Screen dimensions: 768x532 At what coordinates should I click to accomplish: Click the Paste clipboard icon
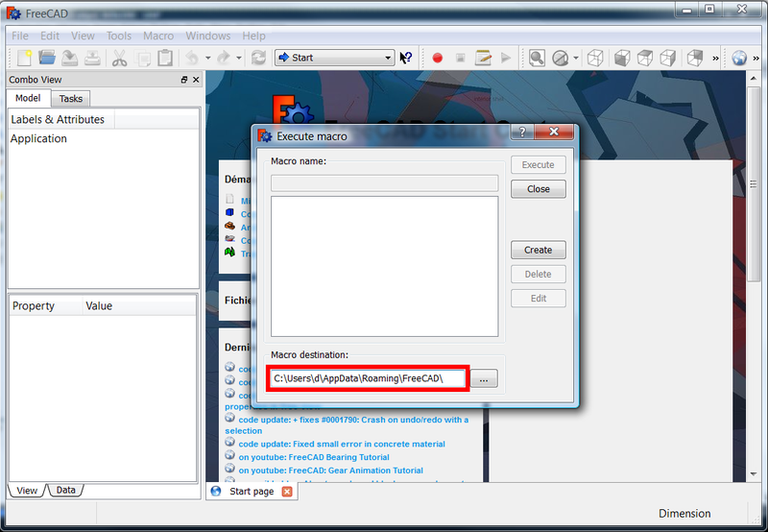pyautogui.click(x=165, y=58)
